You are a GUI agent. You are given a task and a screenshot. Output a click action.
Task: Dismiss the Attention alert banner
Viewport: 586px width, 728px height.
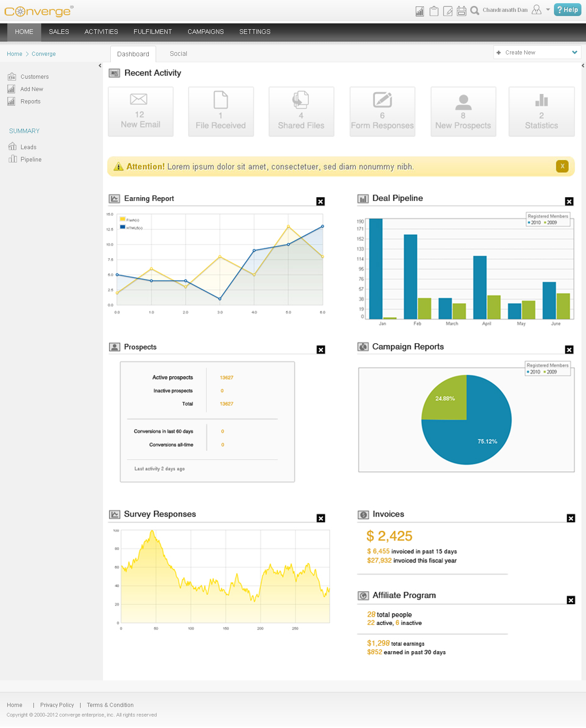[562, 167]
